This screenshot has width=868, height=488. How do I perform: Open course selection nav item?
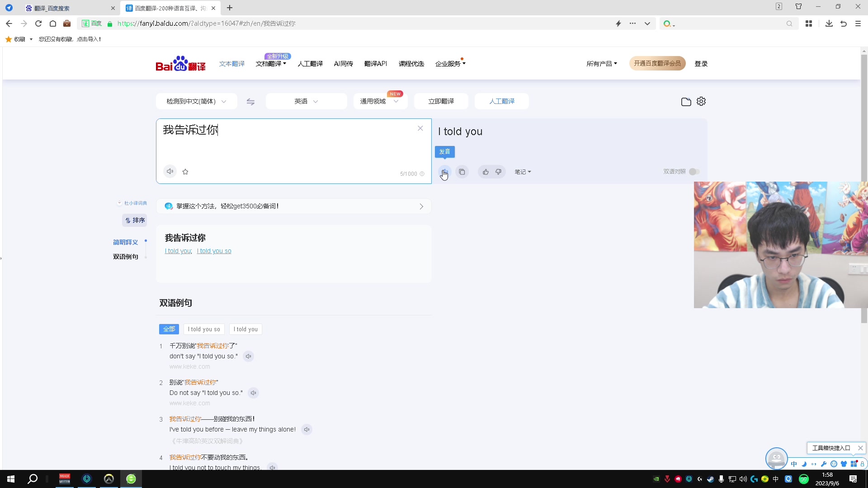coord(411,64)
